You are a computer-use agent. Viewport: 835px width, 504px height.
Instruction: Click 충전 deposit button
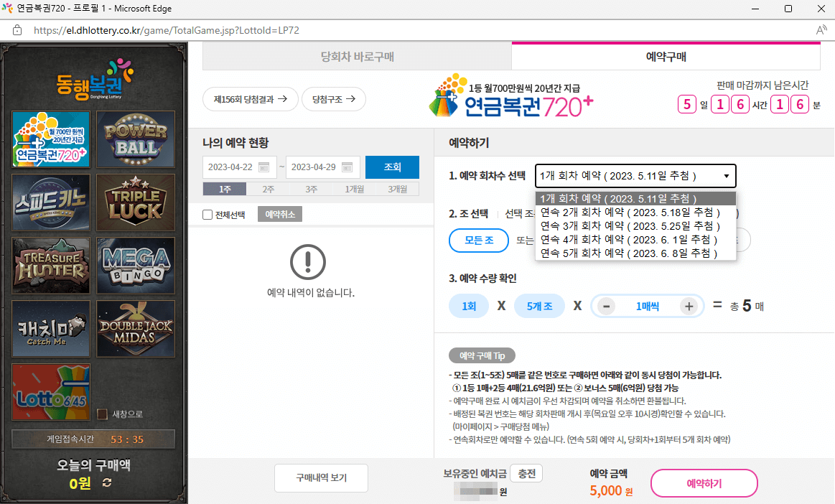[x=527, y=474]
